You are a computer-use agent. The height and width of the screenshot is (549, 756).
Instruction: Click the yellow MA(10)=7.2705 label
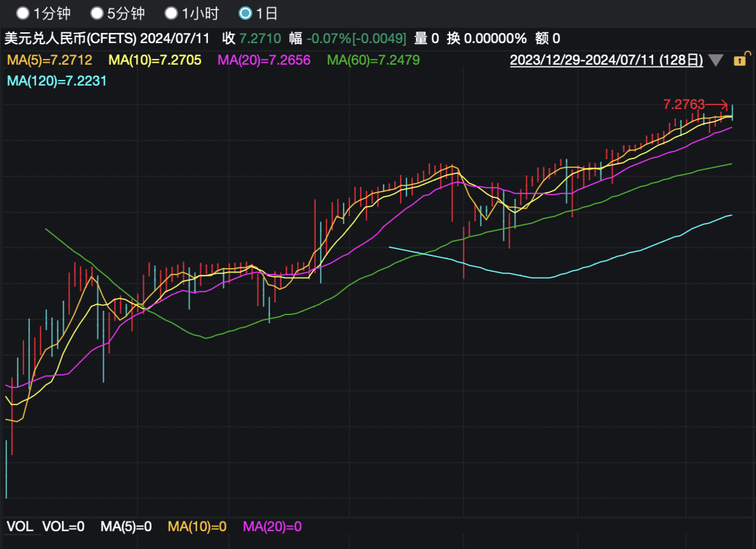click(155, 60)
